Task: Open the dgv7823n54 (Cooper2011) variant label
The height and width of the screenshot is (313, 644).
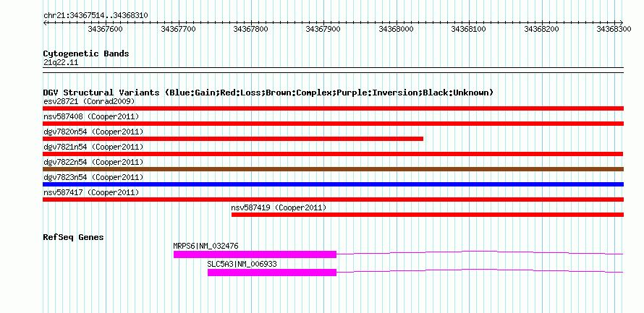Action: (93, 177)
